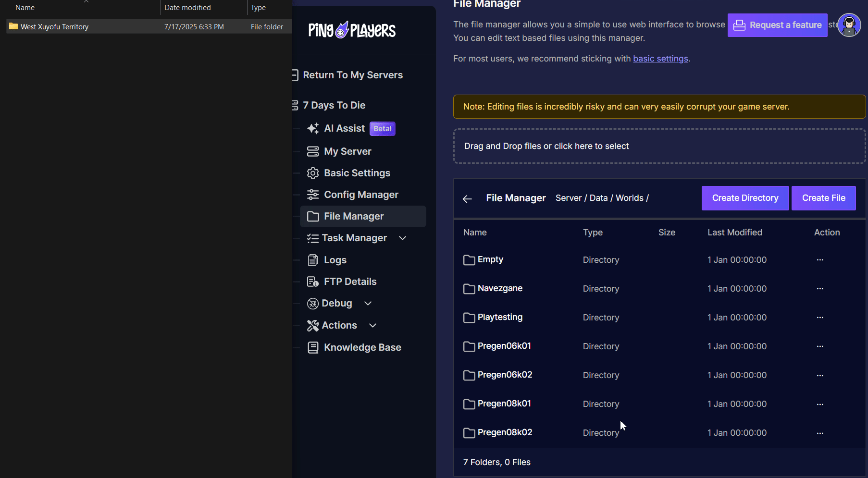Go to the Basic Settings page
868x478 pixels.
coord(363,173)
